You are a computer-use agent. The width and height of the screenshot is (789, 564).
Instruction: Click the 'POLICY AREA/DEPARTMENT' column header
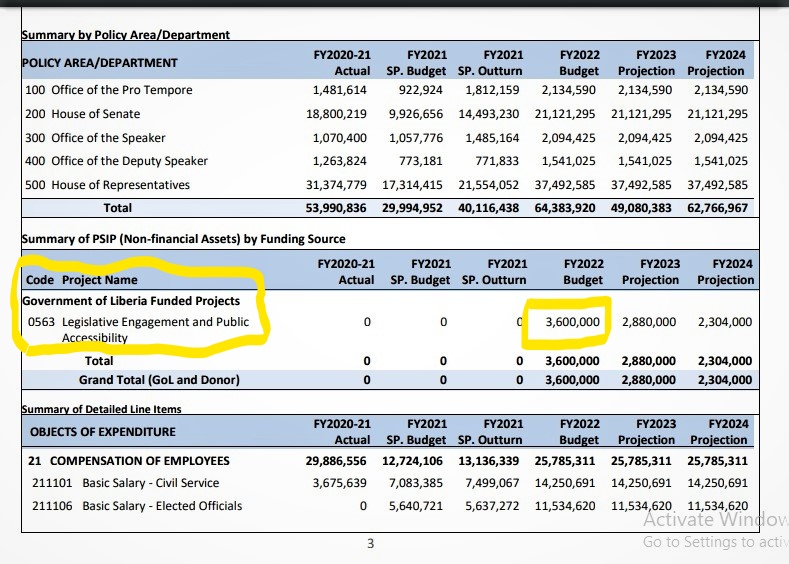[99, 62]
